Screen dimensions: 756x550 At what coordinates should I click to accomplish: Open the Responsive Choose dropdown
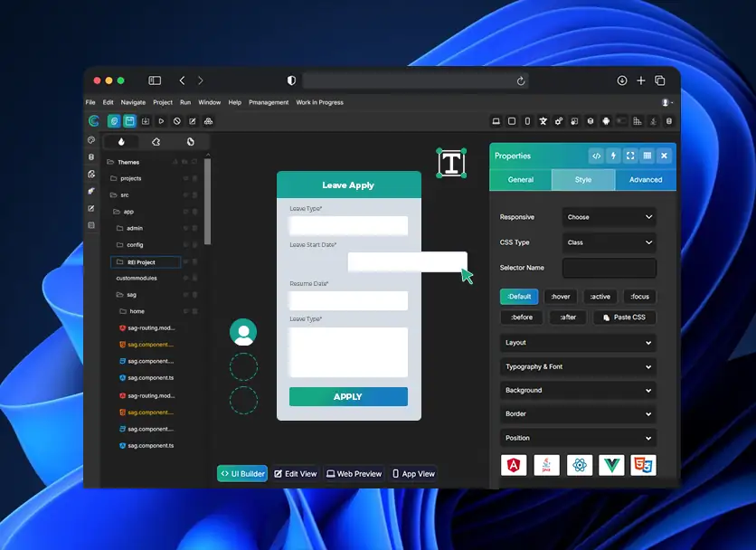pos(610,217)
